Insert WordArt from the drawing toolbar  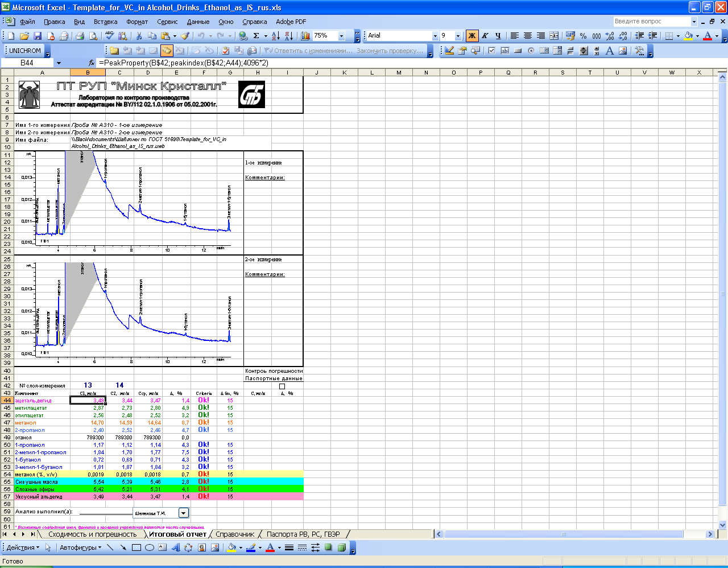[175, 548]
